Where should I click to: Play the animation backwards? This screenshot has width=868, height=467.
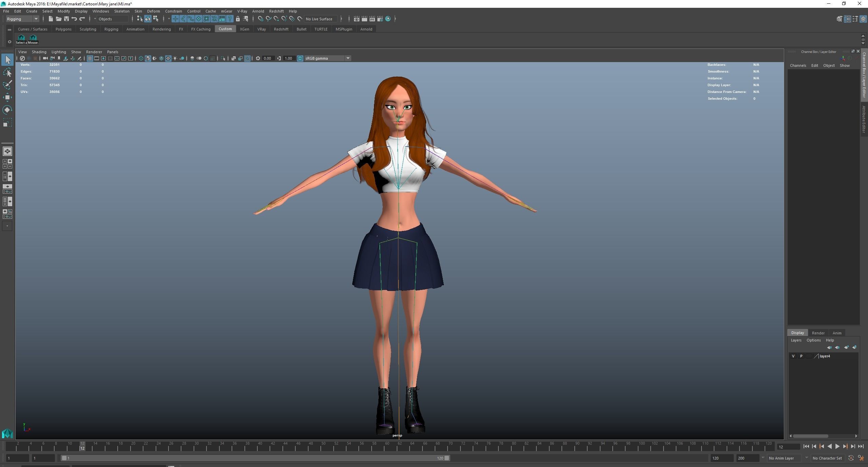[829, 447]
